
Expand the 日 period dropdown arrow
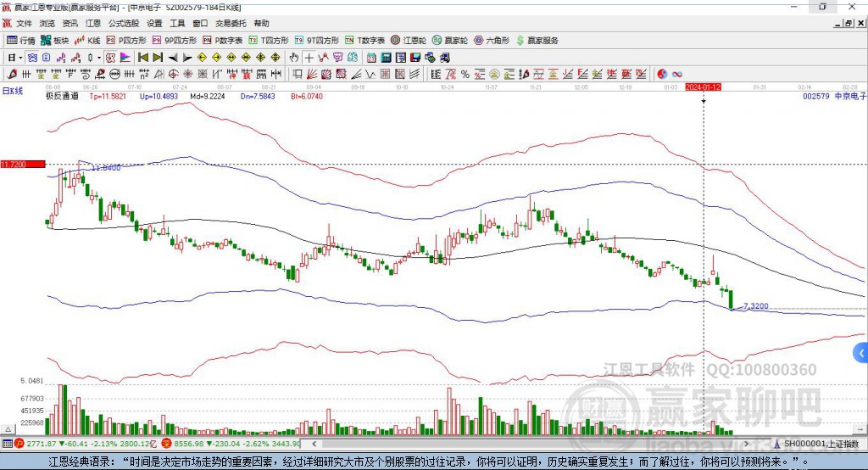point(21,58)
